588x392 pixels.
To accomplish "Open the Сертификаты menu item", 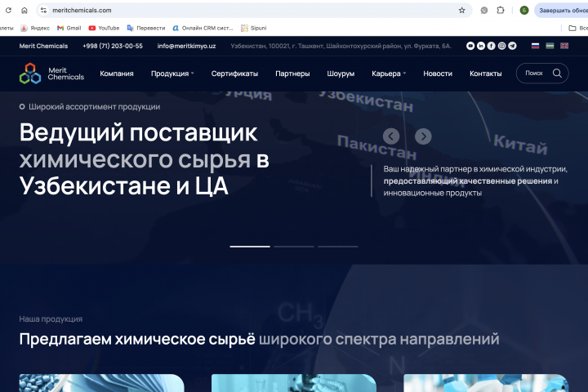I will click(x=234, y=73).
